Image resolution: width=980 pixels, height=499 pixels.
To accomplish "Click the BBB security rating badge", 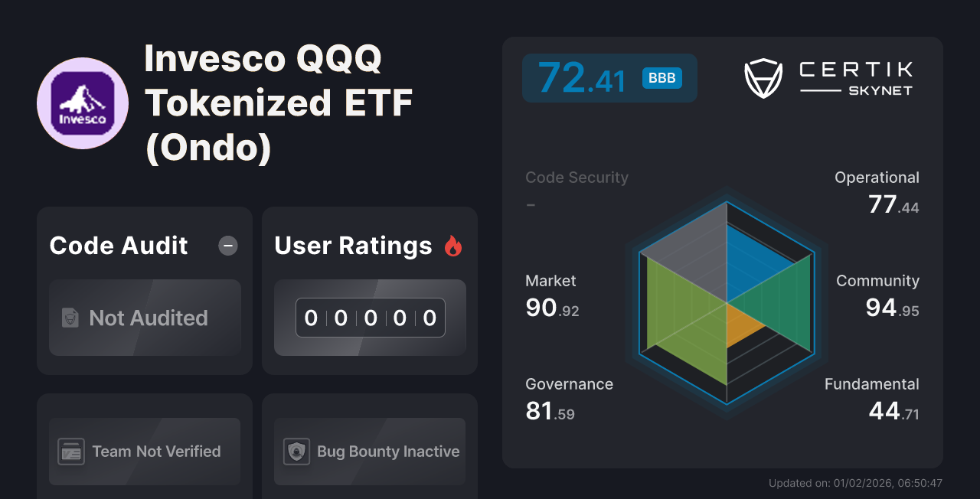I will [661, 77].
